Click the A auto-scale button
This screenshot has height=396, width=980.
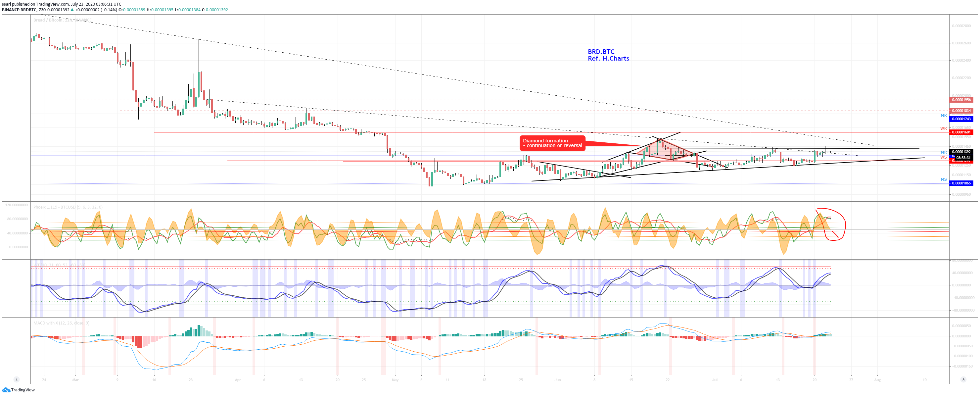963,379
